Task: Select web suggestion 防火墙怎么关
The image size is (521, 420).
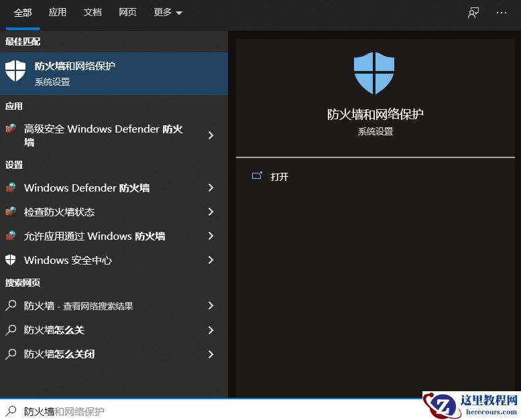Action: click(114, 330)
